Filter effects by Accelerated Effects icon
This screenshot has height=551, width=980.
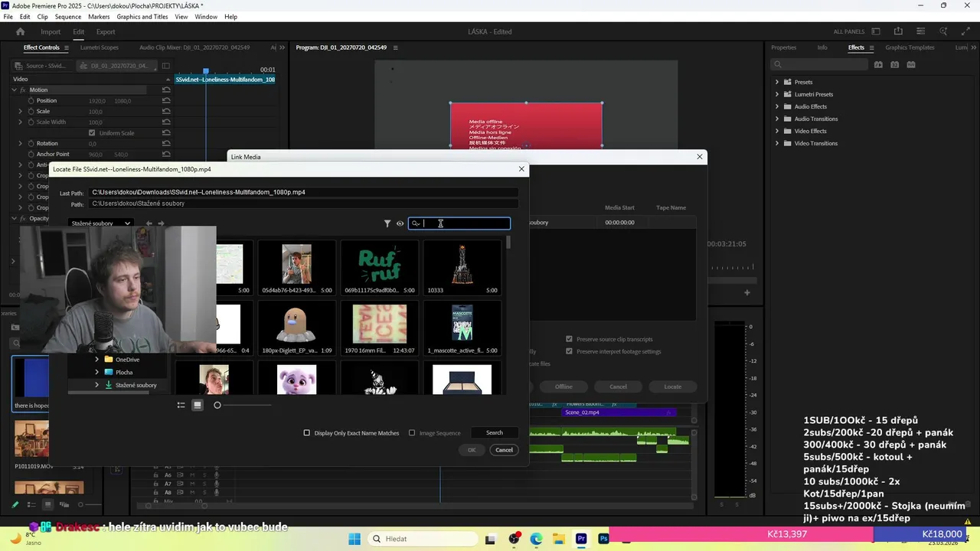[880, 65]
